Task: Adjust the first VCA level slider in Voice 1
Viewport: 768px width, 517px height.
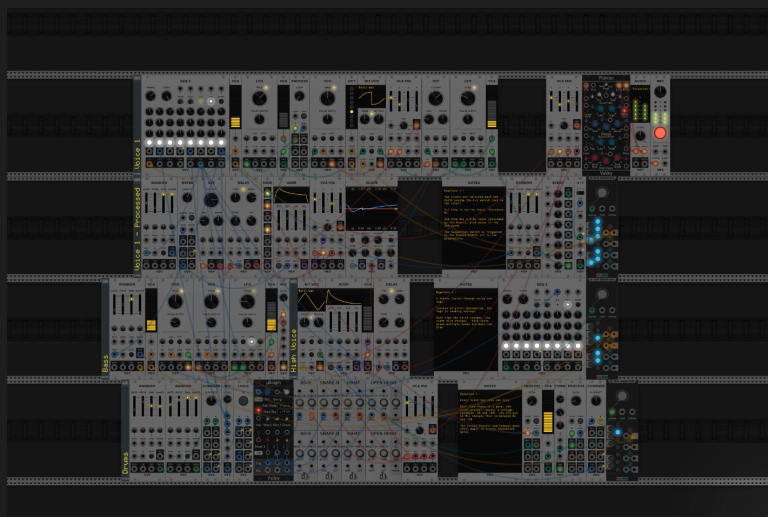Action: 235,107
